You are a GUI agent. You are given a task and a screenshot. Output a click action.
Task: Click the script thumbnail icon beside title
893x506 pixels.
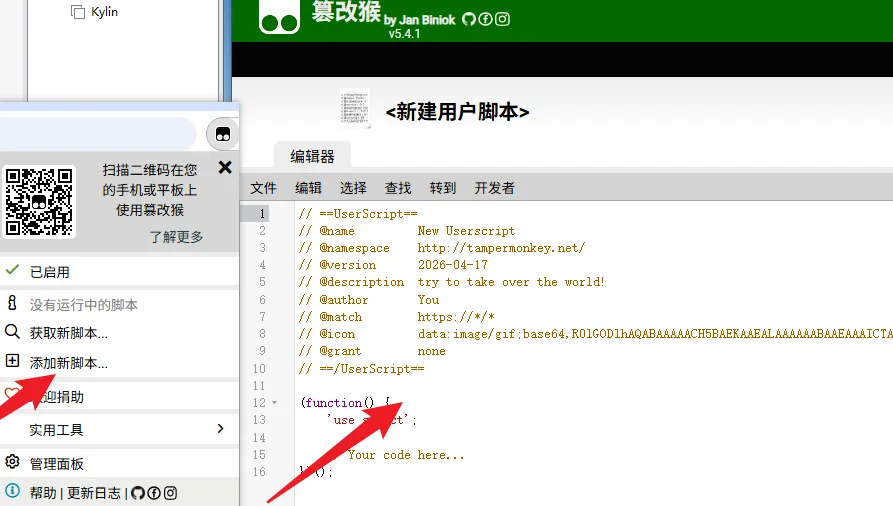[355, 108]
